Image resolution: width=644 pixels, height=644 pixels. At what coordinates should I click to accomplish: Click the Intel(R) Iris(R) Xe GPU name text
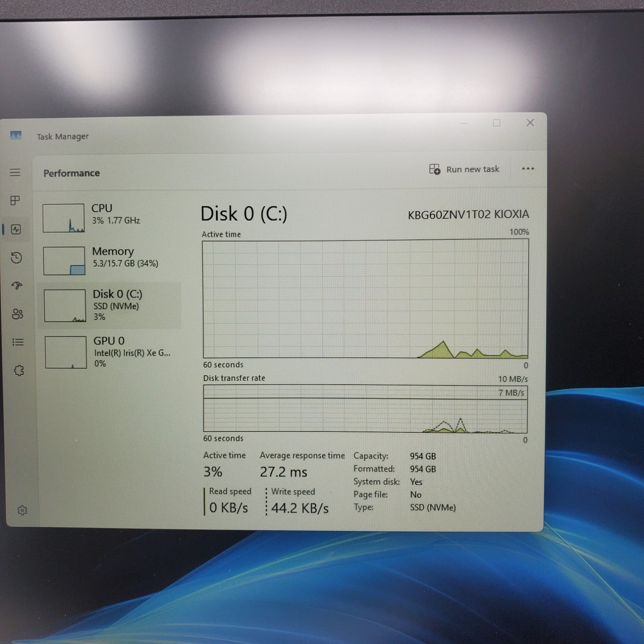(x=132, y=353)
